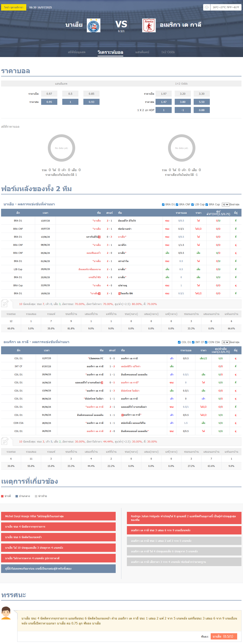Click อัตเลติโก มิไนโร team name
This screenshot has height=644, width=243.
point(127,220)
